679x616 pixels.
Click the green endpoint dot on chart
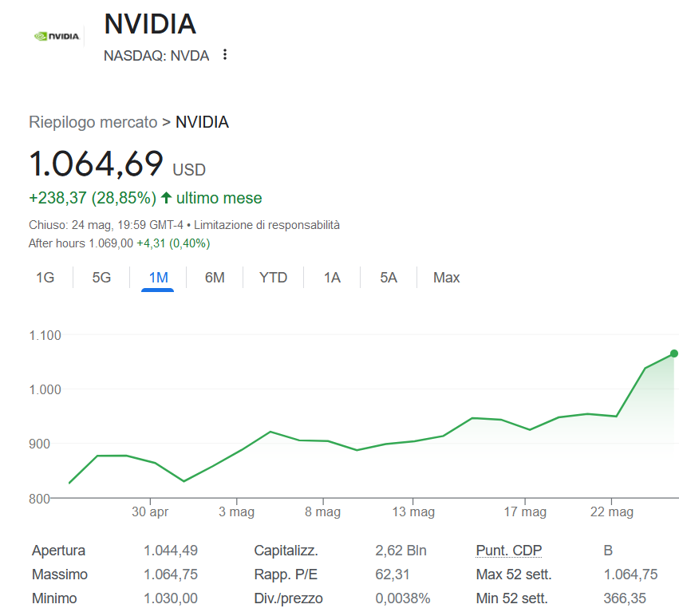tap(674, 353)
